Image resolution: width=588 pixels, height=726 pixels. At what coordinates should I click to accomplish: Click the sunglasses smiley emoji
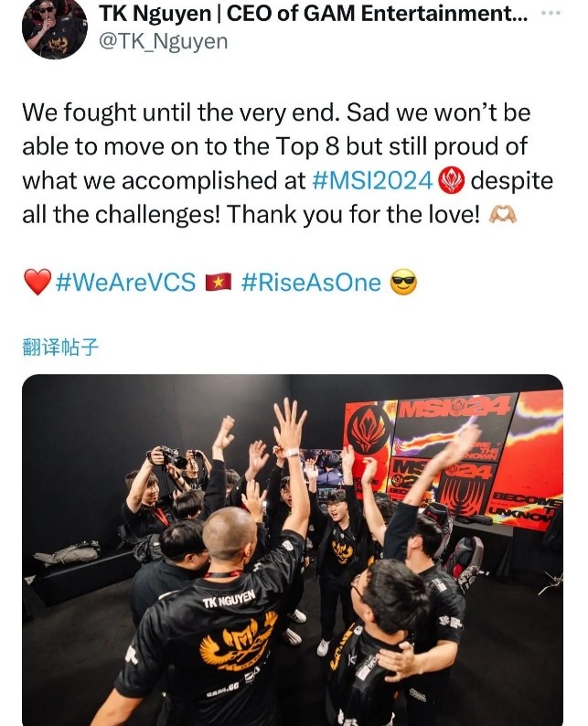[x=403, y=282]
